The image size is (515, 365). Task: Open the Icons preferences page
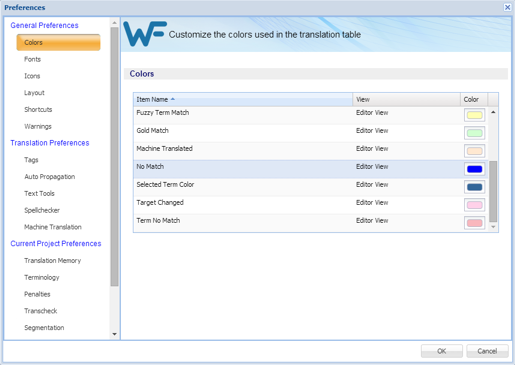(32, 76)
